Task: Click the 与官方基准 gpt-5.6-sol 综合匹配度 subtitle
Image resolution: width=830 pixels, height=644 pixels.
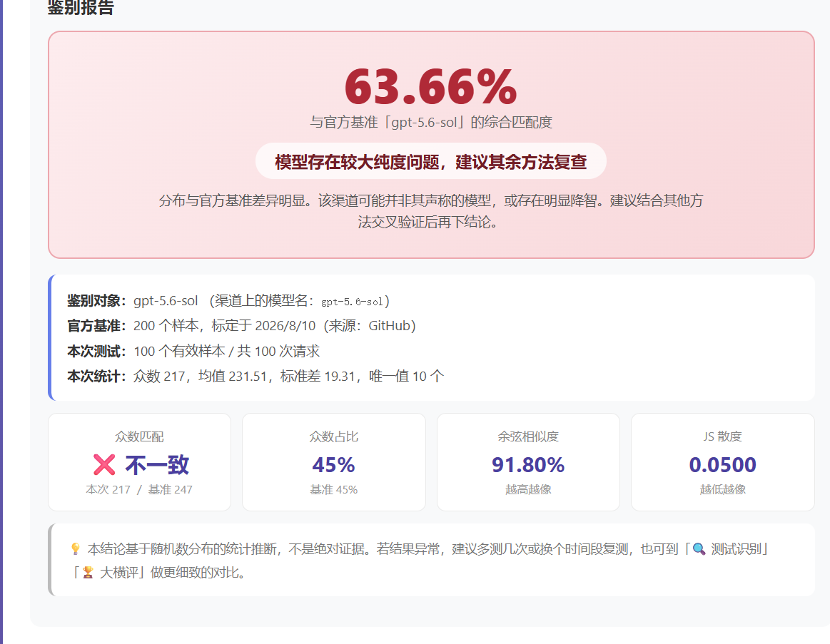Action: tap(431, 122)
